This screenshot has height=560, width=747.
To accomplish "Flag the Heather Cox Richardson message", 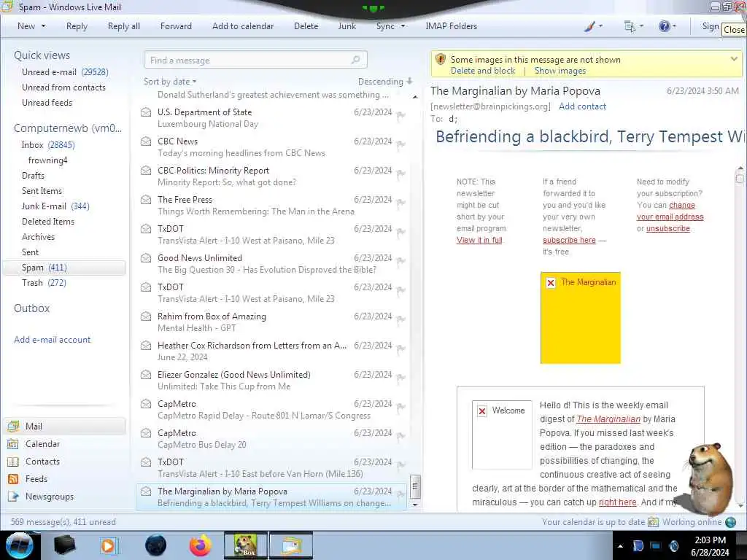I will click(400, 349).
